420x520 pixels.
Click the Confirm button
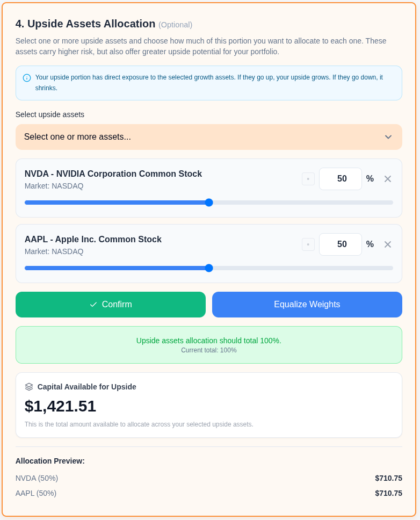111,305
